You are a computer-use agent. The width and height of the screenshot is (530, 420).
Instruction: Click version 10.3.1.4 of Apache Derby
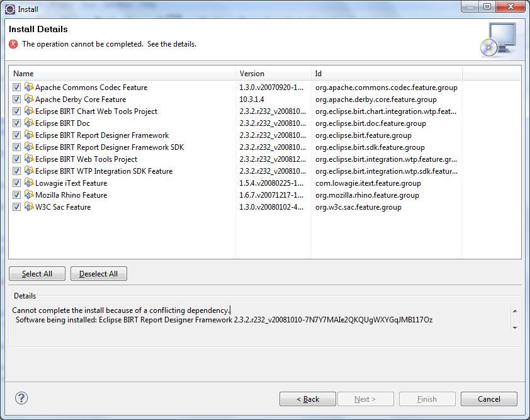coord(252,99)
